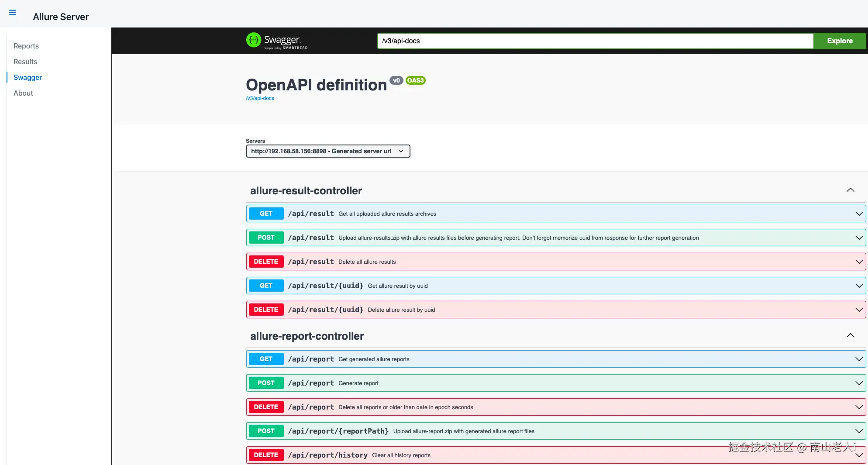Toggle the hamburger menu icon
Image resolution: width=868 pixels, height=465 pixels.
pos(13,13)
